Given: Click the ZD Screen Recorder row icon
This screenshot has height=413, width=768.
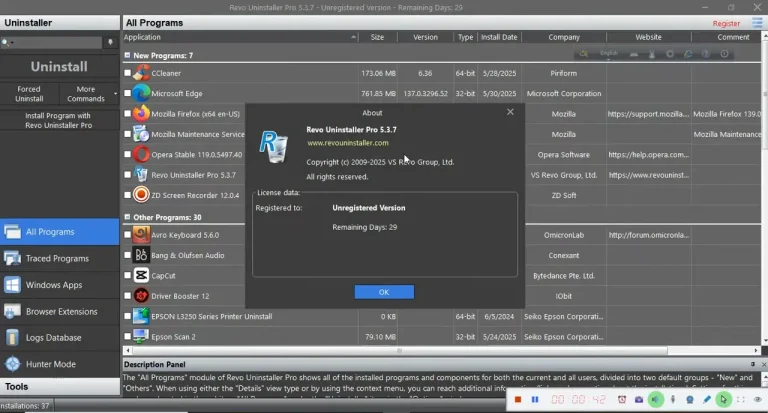Looking at the screenshot, I should coord(141,195).
